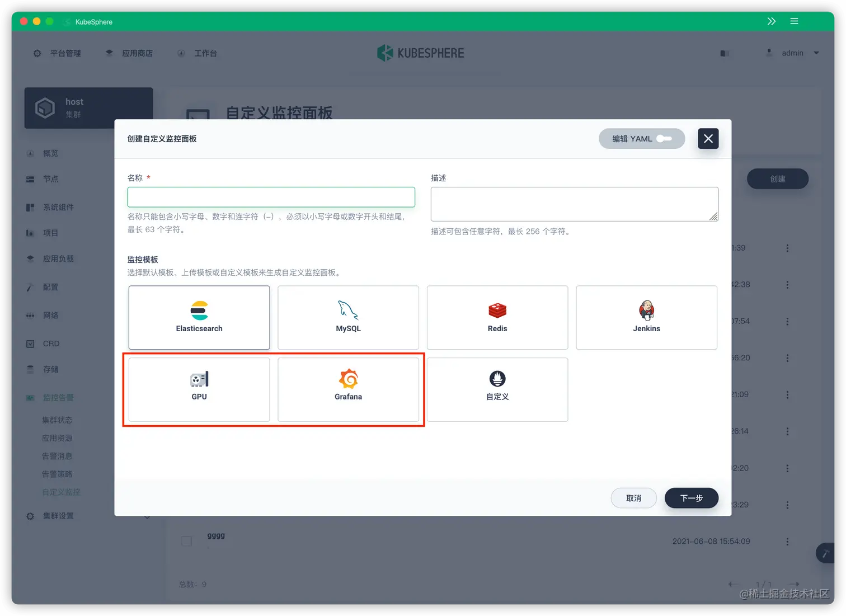Open 项目 projects in sidebar

[50, 233]
